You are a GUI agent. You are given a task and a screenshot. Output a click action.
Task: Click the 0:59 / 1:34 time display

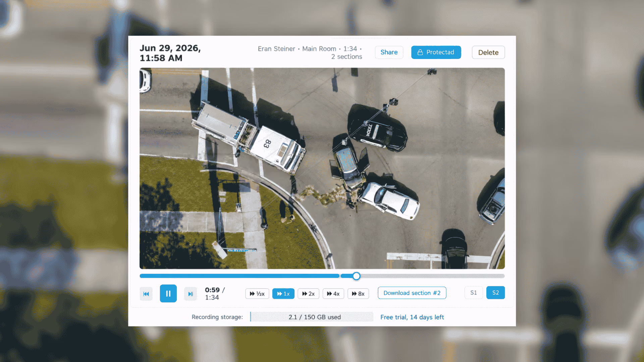pyautogui.click(x=215, y=294)
